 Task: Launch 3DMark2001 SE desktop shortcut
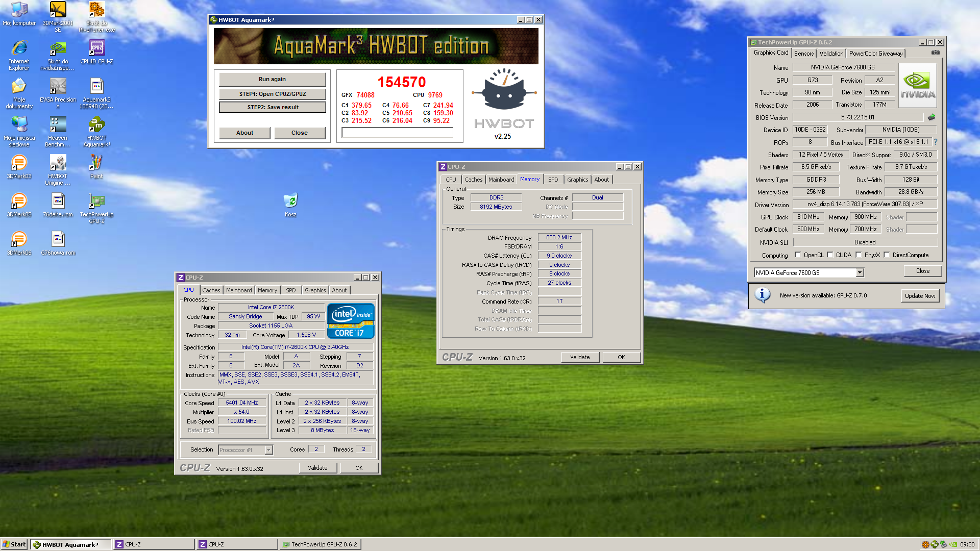(58, 17)
